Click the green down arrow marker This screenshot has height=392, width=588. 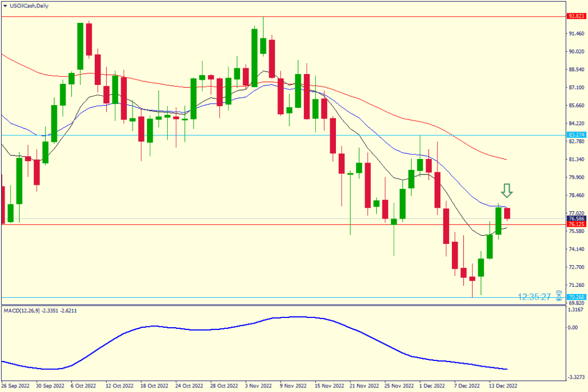point(507,192)
